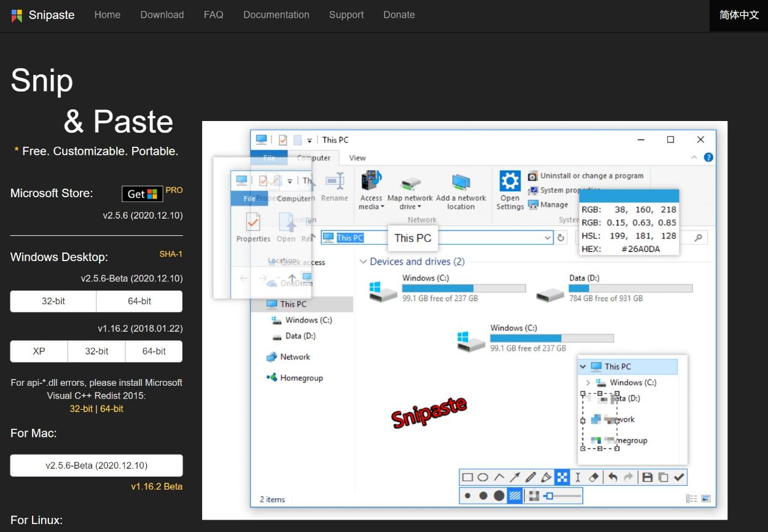Viewport: 768px width, 532px height.
Task: Choose the large brush size dot
Action: pyautogui.click(x=499, y=496)
